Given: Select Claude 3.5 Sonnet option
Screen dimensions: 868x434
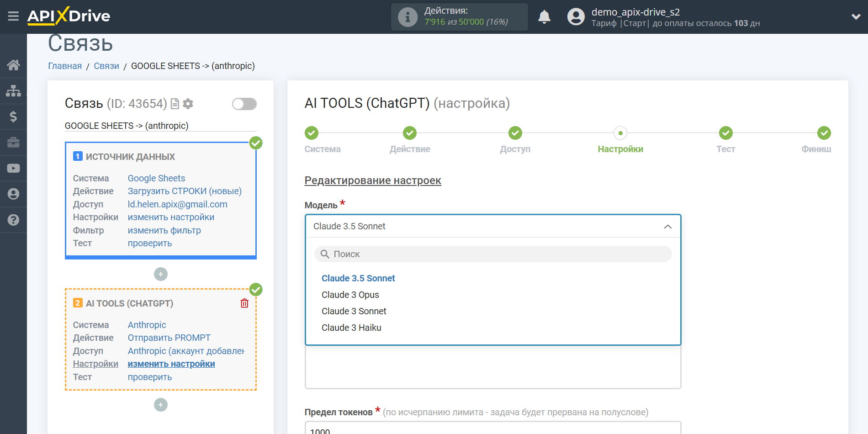Looking at the screenshot, I should point(358,278).
